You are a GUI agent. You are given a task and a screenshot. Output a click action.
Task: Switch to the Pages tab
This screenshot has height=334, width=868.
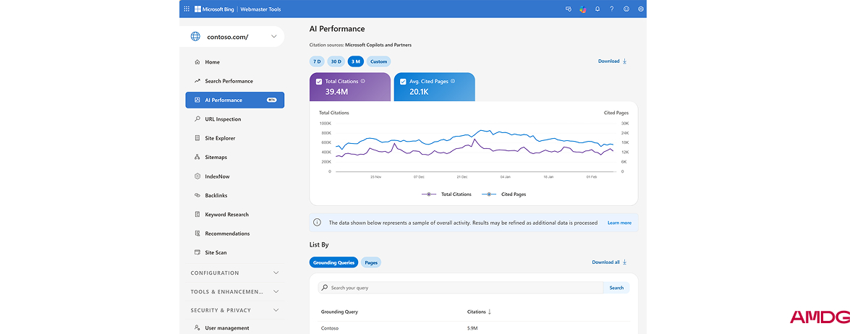pos(371,262)
